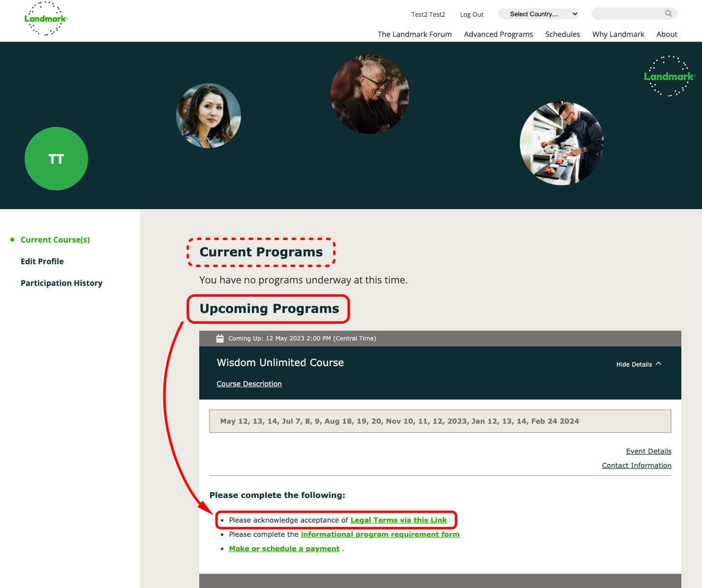
Task: Open the About menu
Action: (x=667, y=34)
